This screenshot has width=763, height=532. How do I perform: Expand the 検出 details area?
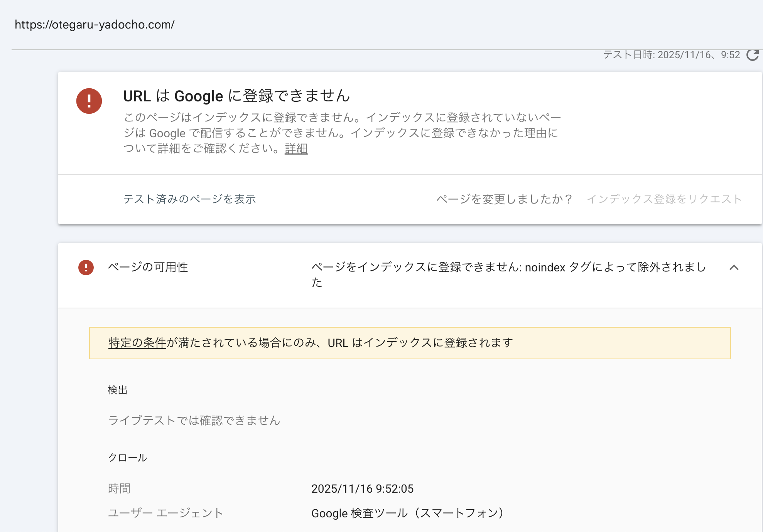coord(118,390)
